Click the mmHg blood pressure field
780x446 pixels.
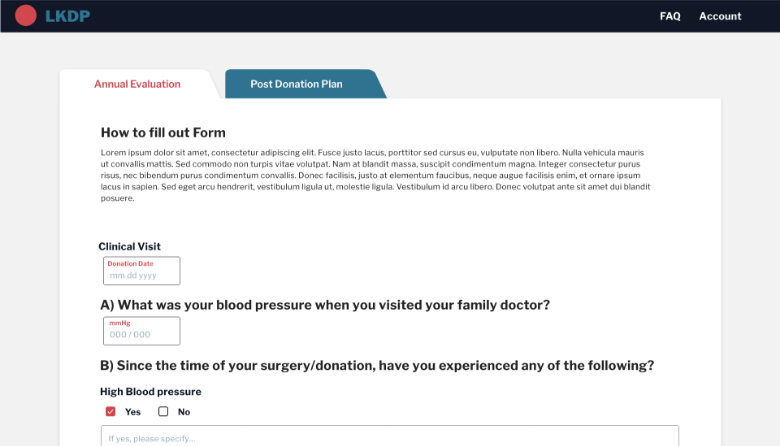click(x=141, y=331)
